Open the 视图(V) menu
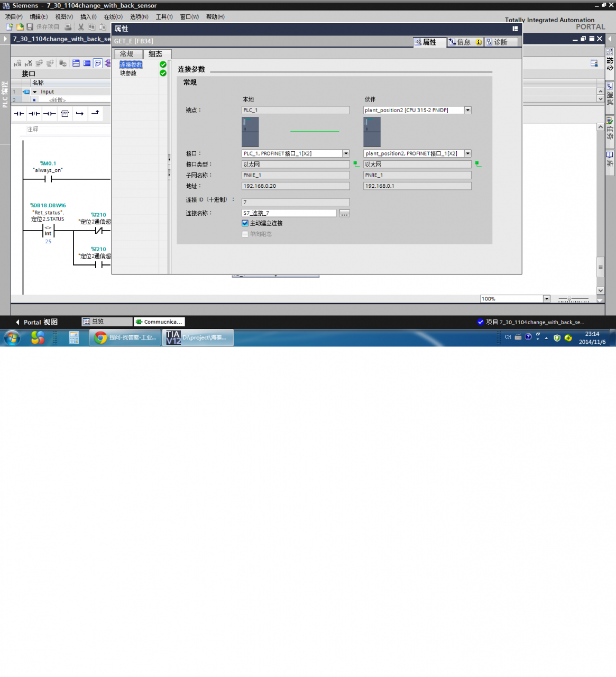The image size is (616, 677). click(64, 17)
